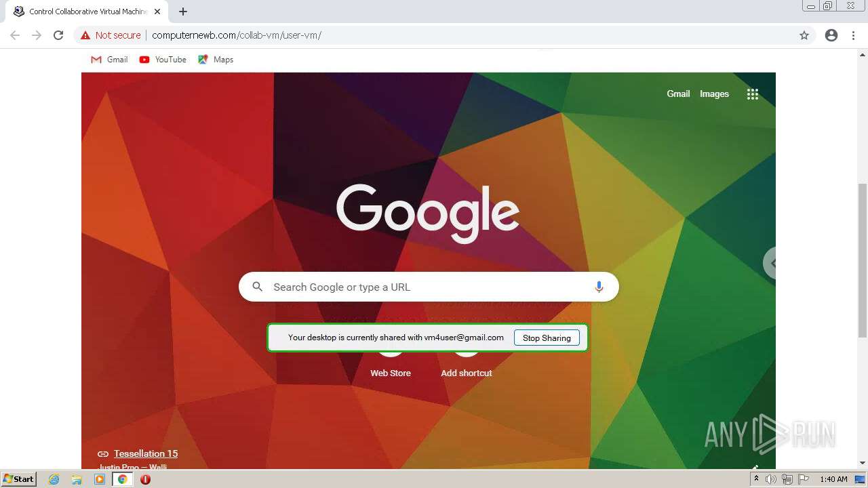This screenshot has width=868, height=488.
Task: Select the Control Collaborative Virtual Machine tab
Action: 87,12
